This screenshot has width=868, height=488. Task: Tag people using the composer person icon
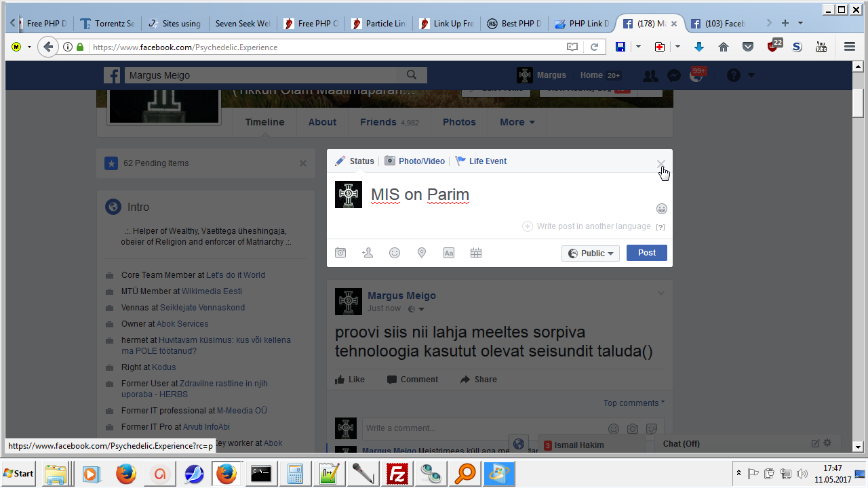[368, 253]
